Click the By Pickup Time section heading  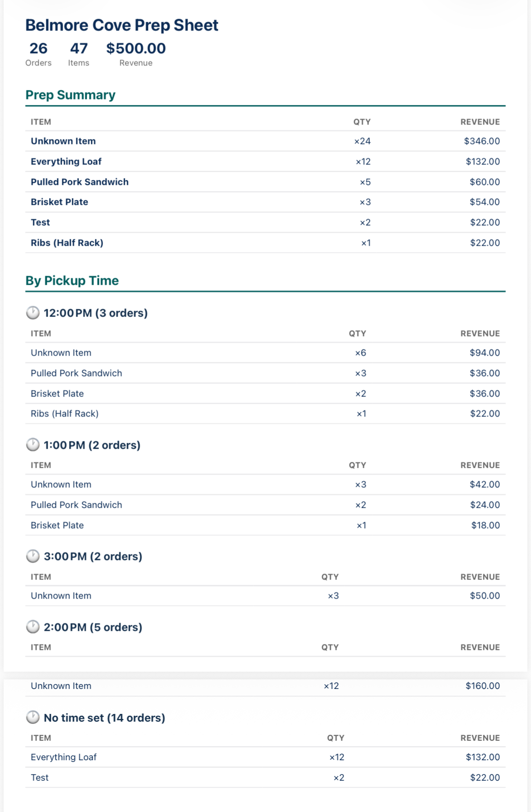click(x=72, y=281)
